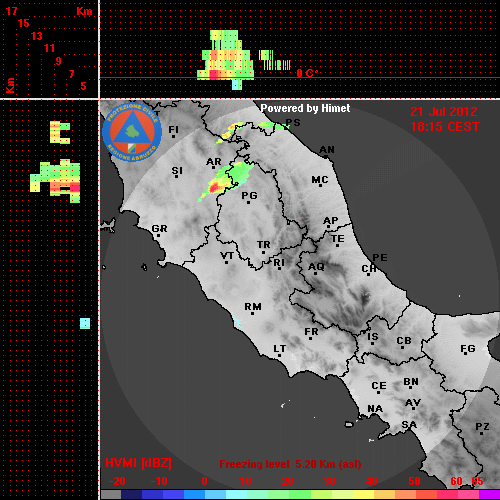Click the 'LT' city label
The image size is (500, 500).
tap(280, 349)
